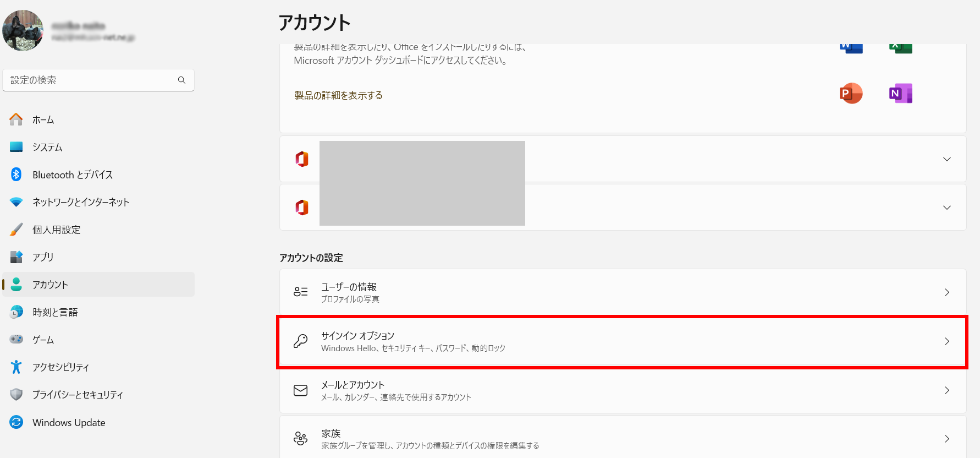Click the magnifier icon in the search box
The width and height of the screenshot is (980, 458).
coord(181,80)
